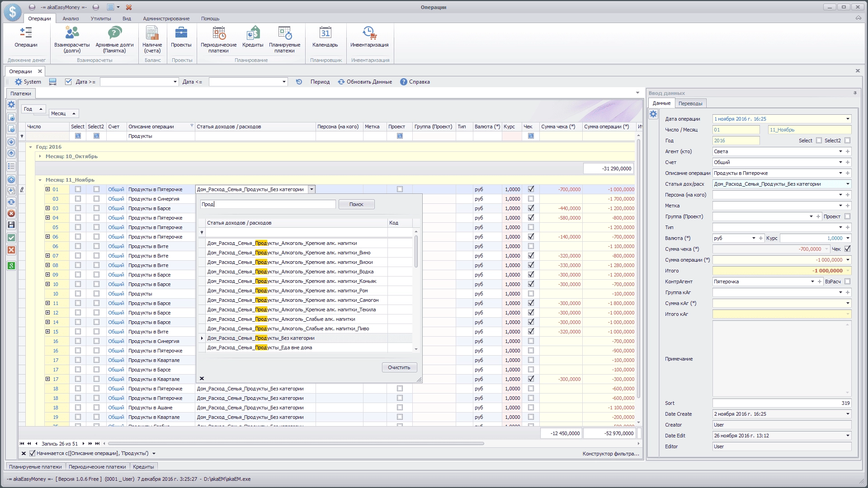Collapse the Месяц: 11_Ноябрь group
Screen dimensions: 868x488
pos(40,180)
